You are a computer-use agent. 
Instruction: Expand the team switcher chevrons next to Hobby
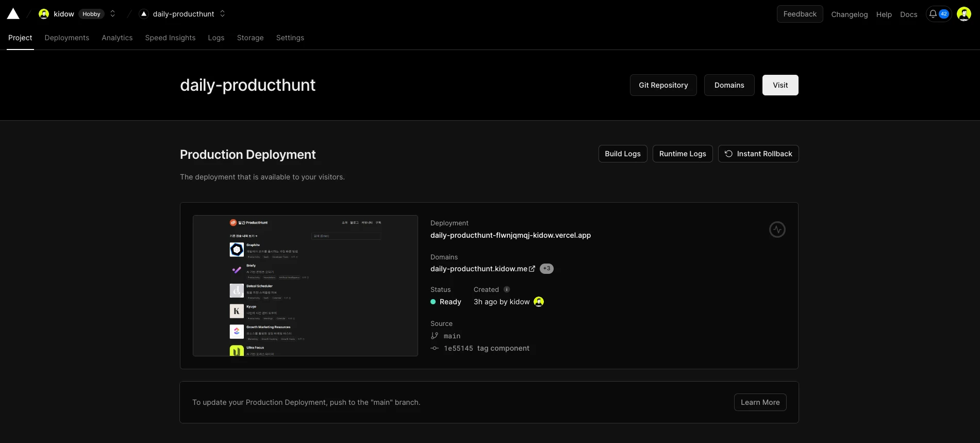113,14
